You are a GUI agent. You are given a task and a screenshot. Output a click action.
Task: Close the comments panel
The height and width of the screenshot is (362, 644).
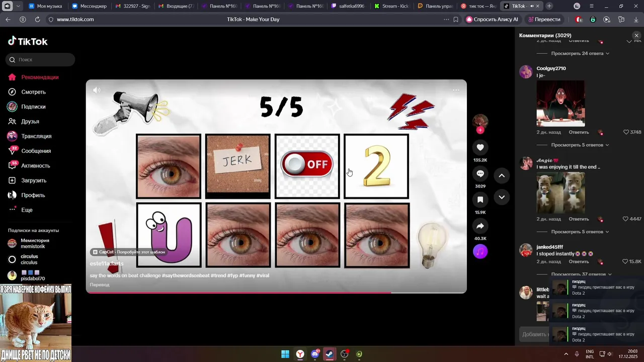point(636,36)
